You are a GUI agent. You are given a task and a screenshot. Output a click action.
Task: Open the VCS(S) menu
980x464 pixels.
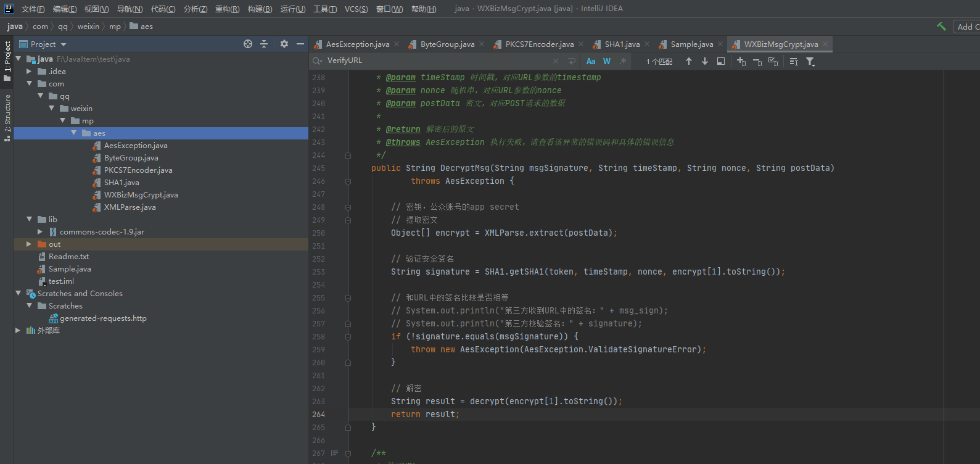[x=356, y=9]
